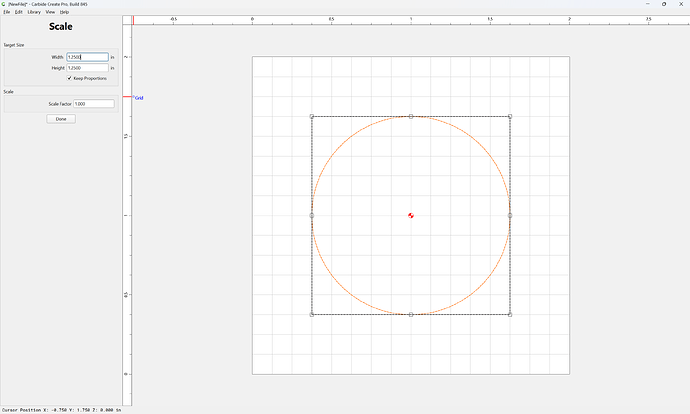Click the red origin marker at circle center
This screenshot has width=690, height=414.
click(411, 216)
